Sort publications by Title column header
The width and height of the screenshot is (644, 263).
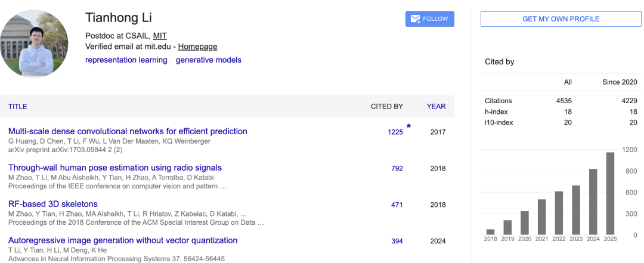pyautogui.click(x=17, y=107)
